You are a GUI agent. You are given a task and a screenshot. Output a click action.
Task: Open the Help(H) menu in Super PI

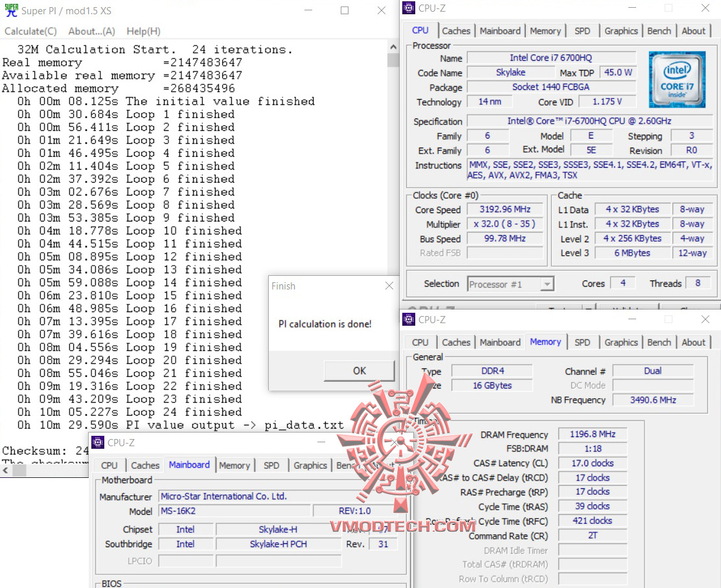143,31
